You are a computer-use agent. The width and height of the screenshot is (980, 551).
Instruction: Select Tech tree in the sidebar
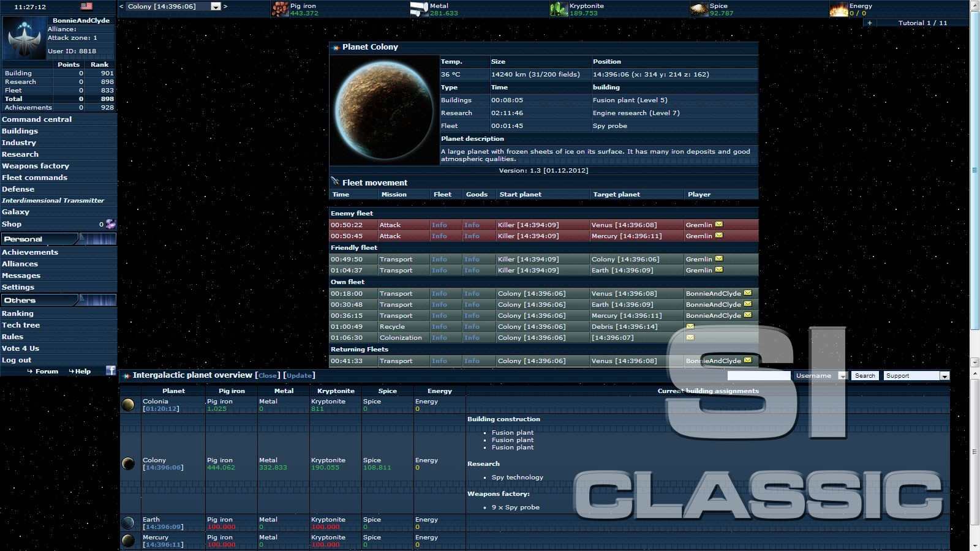pos(21,325)
